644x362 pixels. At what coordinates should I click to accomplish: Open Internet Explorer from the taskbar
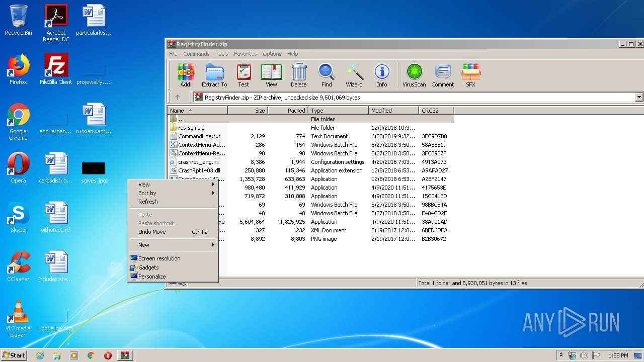pos(40,355)
